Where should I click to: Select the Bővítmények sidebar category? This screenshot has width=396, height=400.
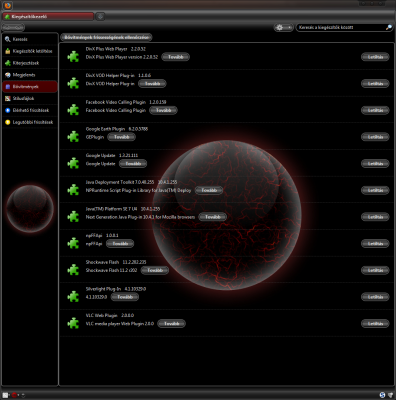point(30,87)
